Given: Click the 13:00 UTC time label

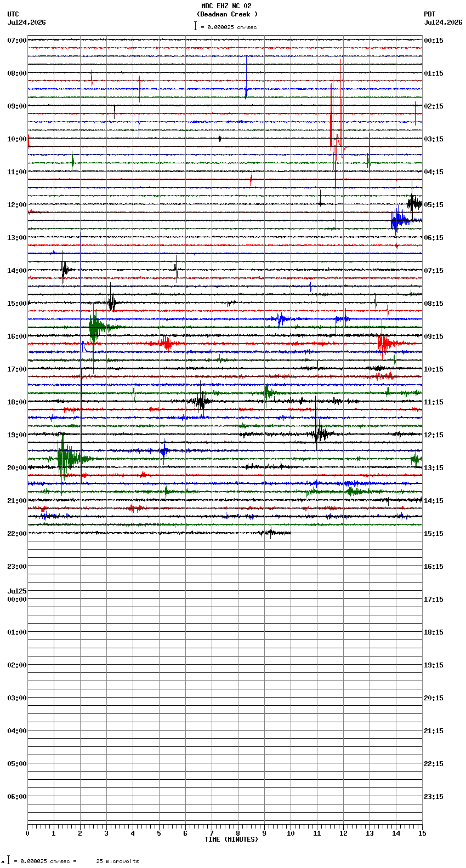Looking at the screenshot, I should (16, 238).
